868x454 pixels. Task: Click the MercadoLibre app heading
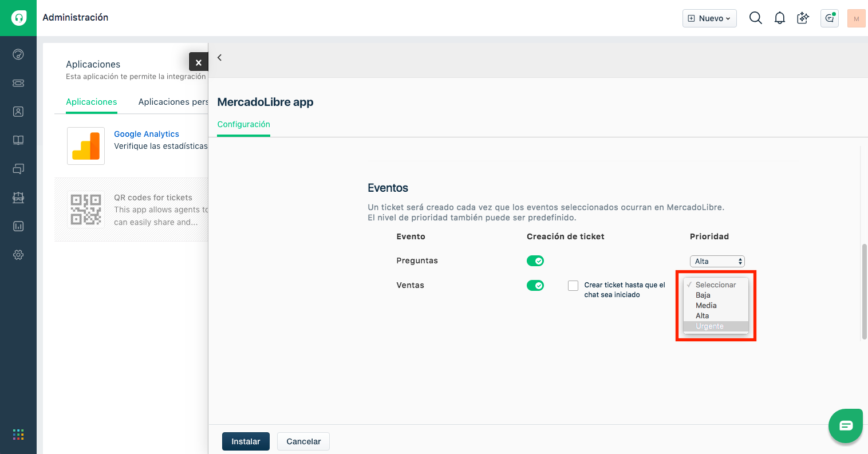(266, 102)
